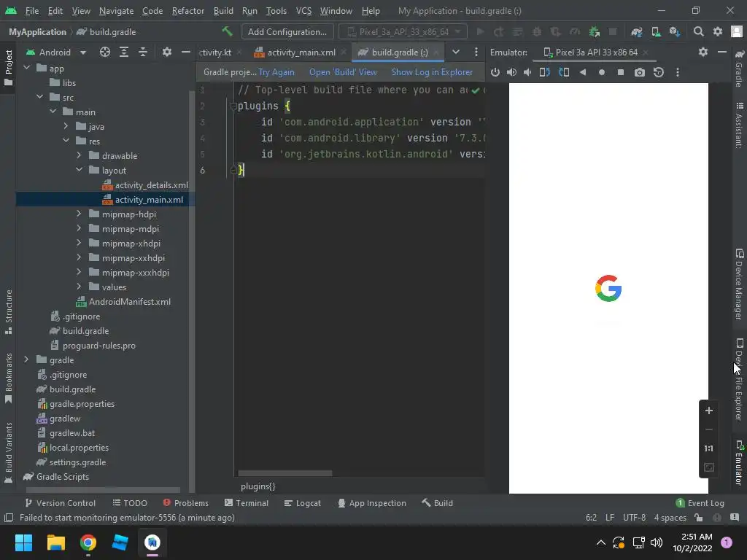Open Emulator panel settings gear
747x560 pixels.
(x=703, y=52)
